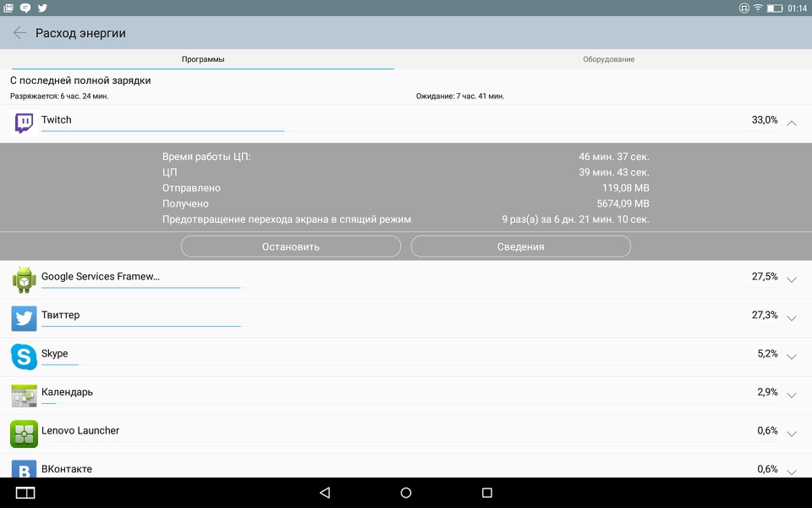Tap the Получено label

pyautogui.click(x=185, y=204)
